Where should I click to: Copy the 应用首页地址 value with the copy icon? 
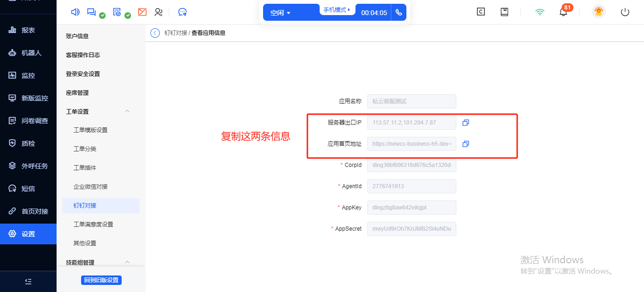[x=466, y=144]
